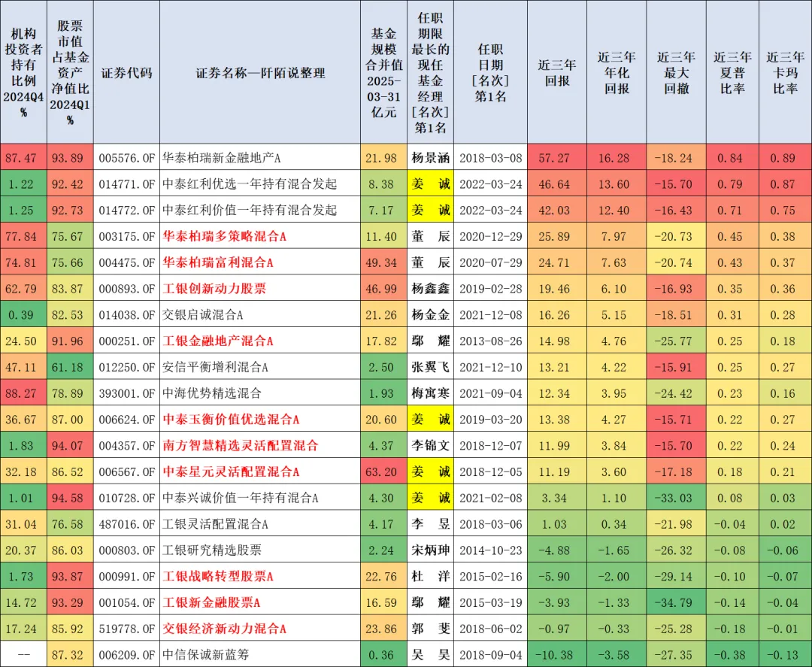Click security code 519778.OF
Image resolution: width=812 pixels, height=667 pixels.
(x=127, y=629)
